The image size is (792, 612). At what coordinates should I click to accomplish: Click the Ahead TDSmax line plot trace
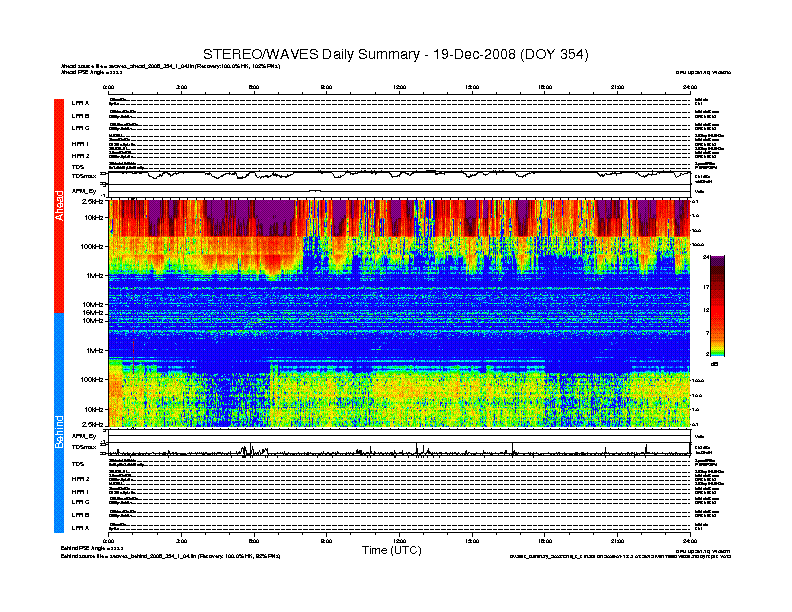pyautogui.click(x=400, y=175)
